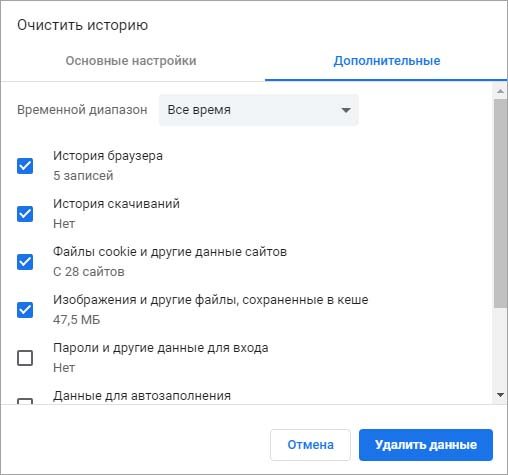Click the Временной диапазон label text
508x475 pixels.
point(82,110)
